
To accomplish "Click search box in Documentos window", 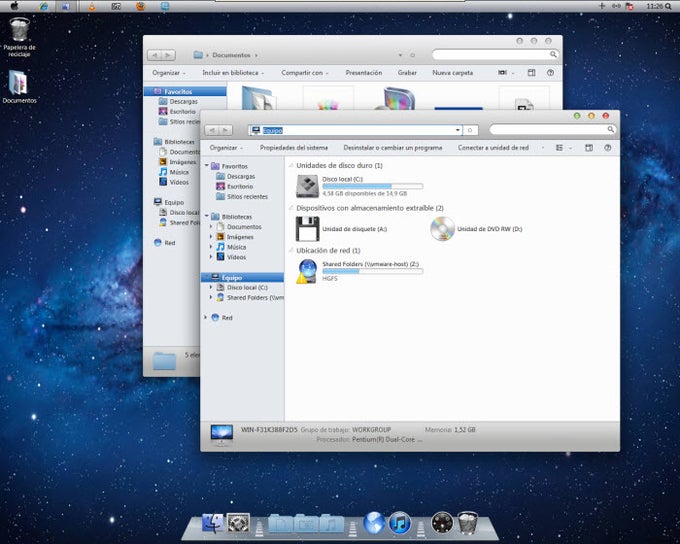I will 495,55.
